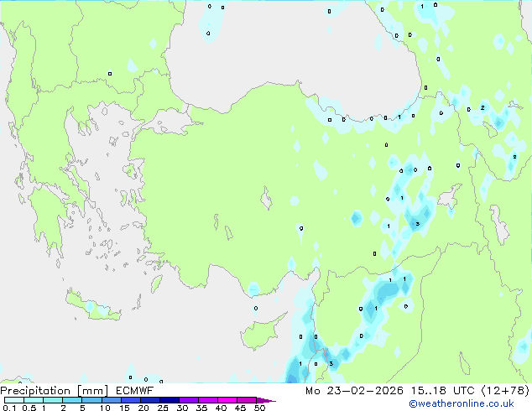Click the 'ECMWF' model label
The width and height of the screenshot is (532, 411).
[x=135, y=391]
